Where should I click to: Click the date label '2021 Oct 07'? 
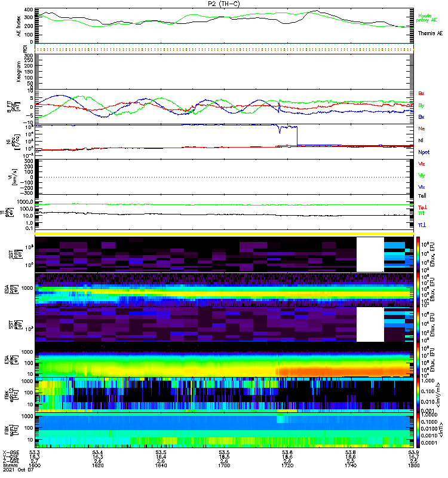(x=18, y=470)
